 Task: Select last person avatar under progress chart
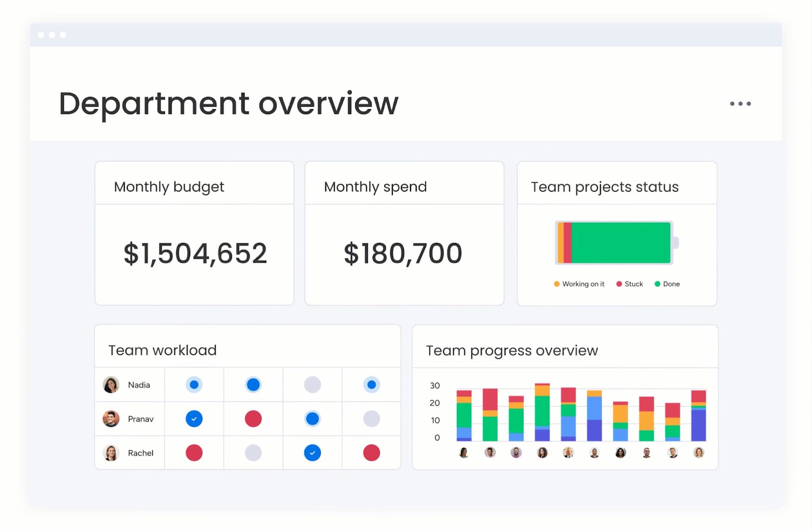(x=699, y=452)
